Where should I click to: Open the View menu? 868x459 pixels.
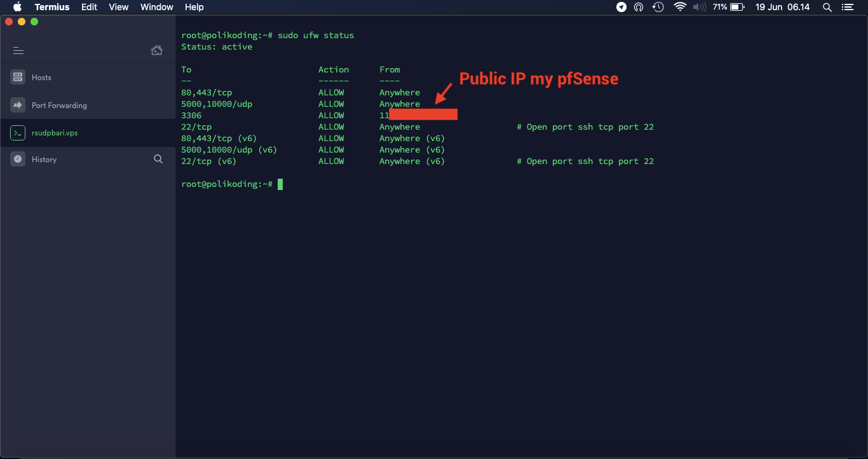pyautogui.click(x=119, y=7)
